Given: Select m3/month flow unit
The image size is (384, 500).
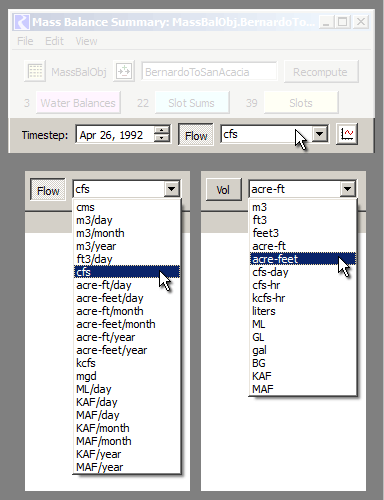Looking at the screenshot, I should click(x=127, y=233).
